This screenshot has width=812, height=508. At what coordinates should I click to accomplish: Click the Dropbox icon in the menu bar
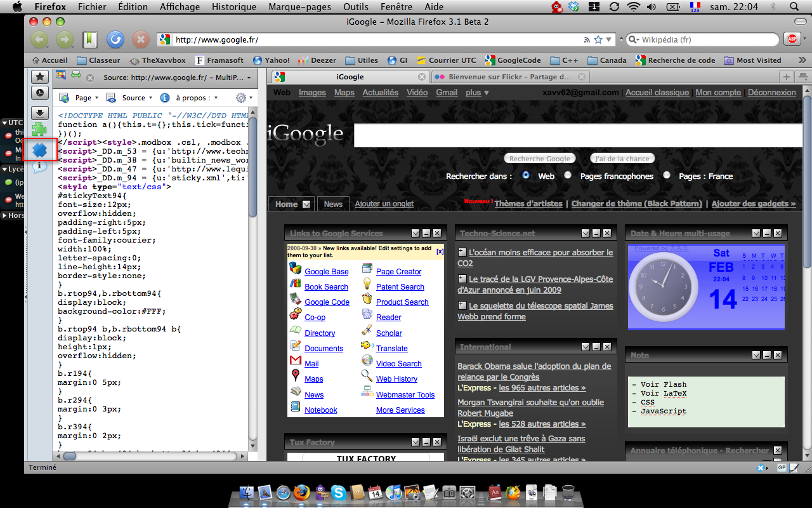pos(574,7)
